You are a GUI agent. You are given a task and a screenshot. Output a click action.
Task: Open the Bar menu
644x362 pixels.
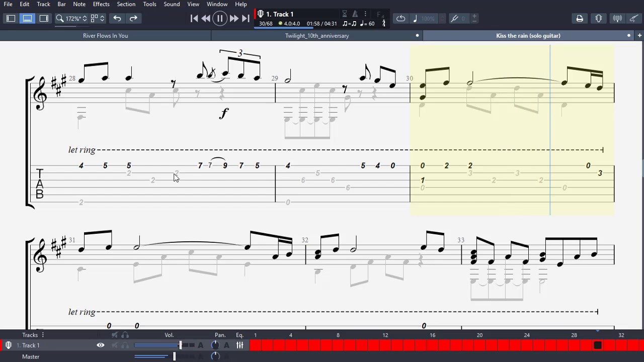point(61,4)
